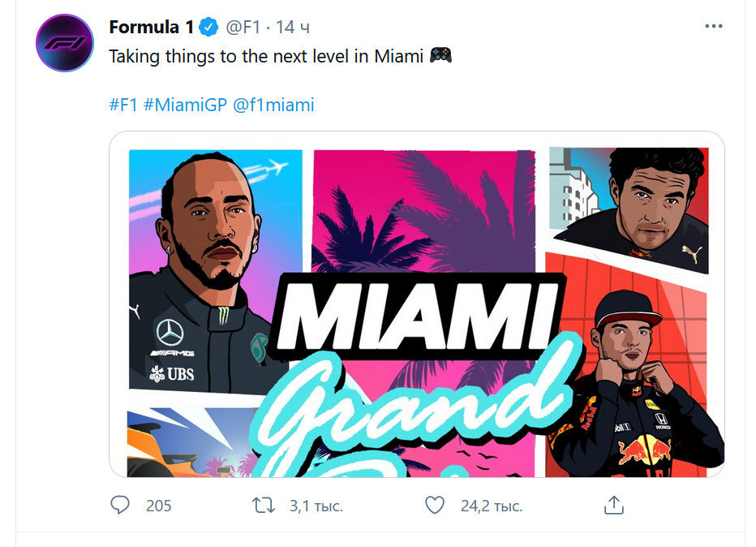
Task: Click the game controller emoji in the tweet
Action: tap(442, 57)
